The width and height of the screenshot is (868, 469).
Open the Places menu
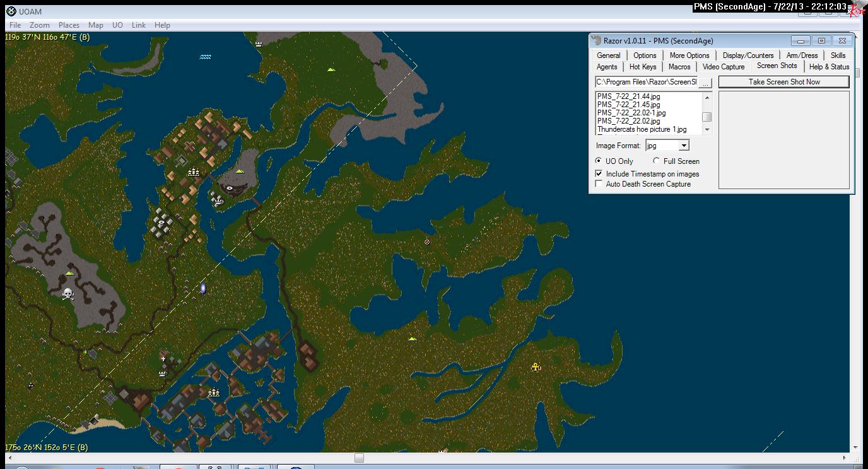[69, 25]
